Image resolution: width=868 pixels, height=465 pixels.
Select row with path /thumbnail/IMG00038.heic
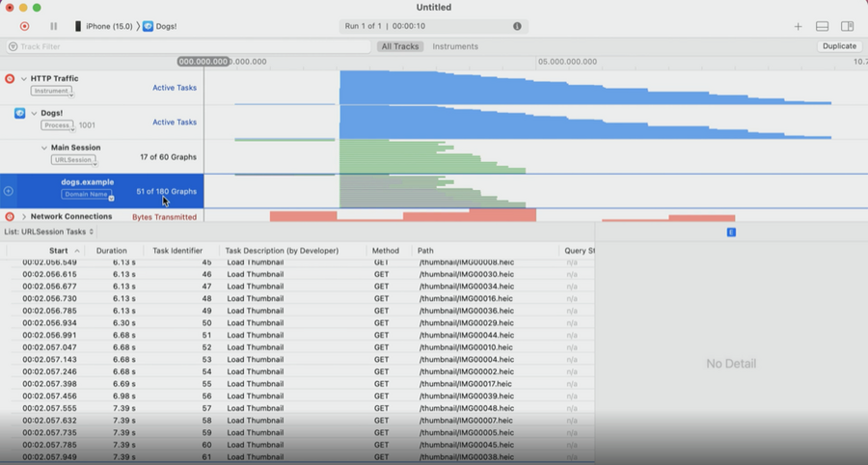coord(297,456)
